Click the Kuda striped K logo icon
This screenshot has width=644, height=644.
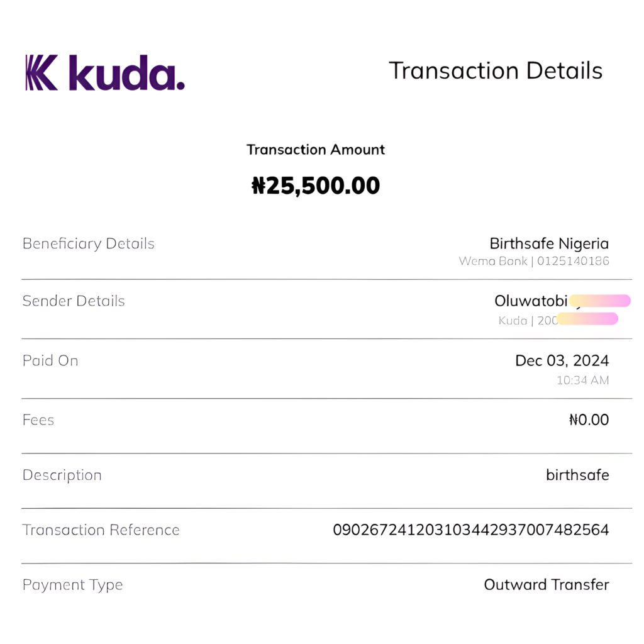click(x=42, y=72)
